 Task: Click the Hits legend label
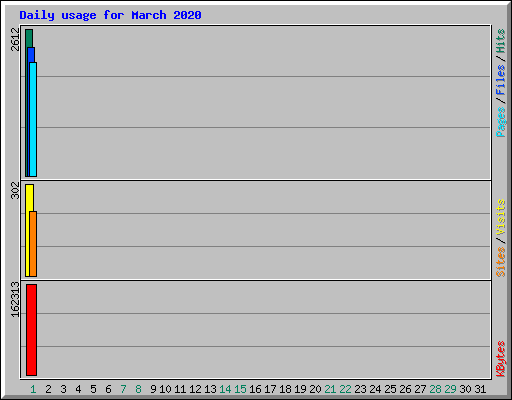[x=500, y=41]
